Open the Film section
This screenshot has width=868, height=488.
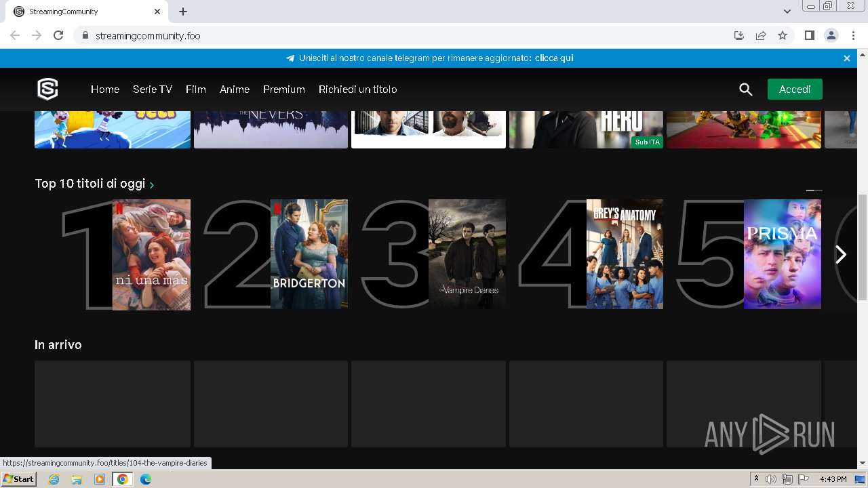tap(196, 89)
